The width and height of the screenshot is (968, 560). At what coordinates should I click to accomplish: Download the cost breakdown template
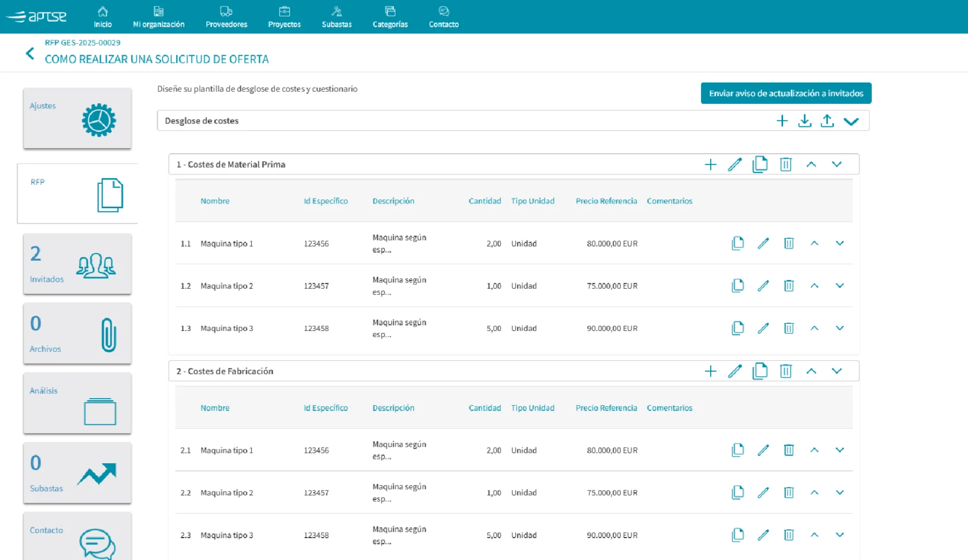point(804,120)
